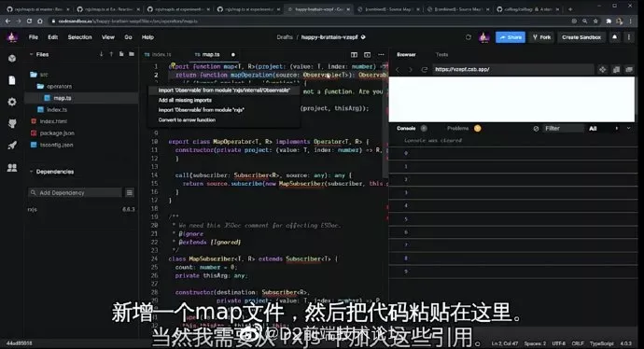Select map.ts in the file tree
This screenshot has width=644, height=349.
pos(62,98)
